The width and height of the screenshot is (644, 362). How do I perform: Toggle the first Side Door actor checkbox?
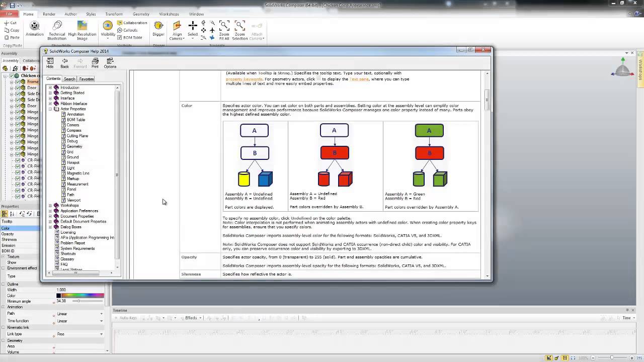pyautogui.click(x=18, y=94)
